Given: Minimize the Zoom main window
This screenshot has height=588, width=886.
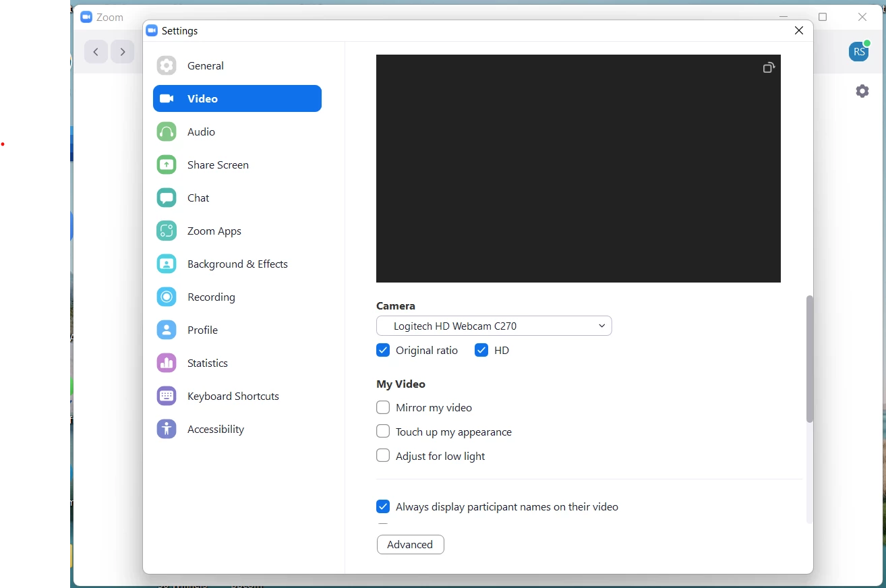Looking at the screenshot, I should tap(784, 18).
